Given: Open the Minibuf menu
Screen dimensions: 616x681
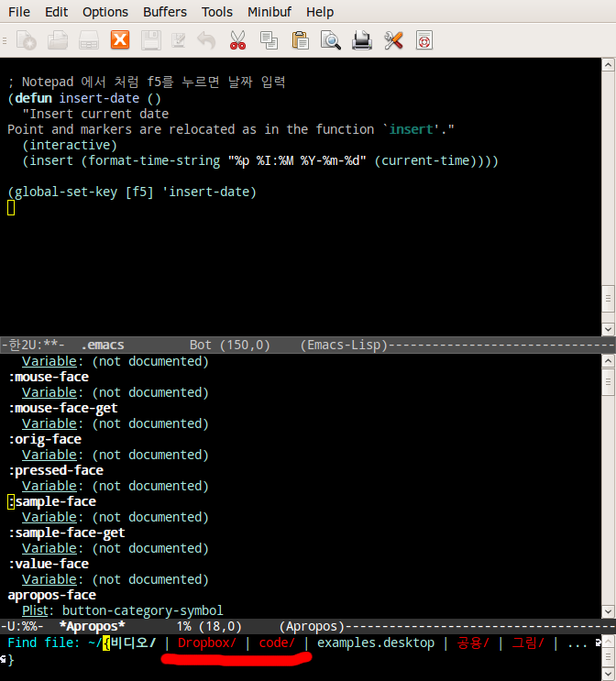Looking at the screenshot, I should click(269, 12).
